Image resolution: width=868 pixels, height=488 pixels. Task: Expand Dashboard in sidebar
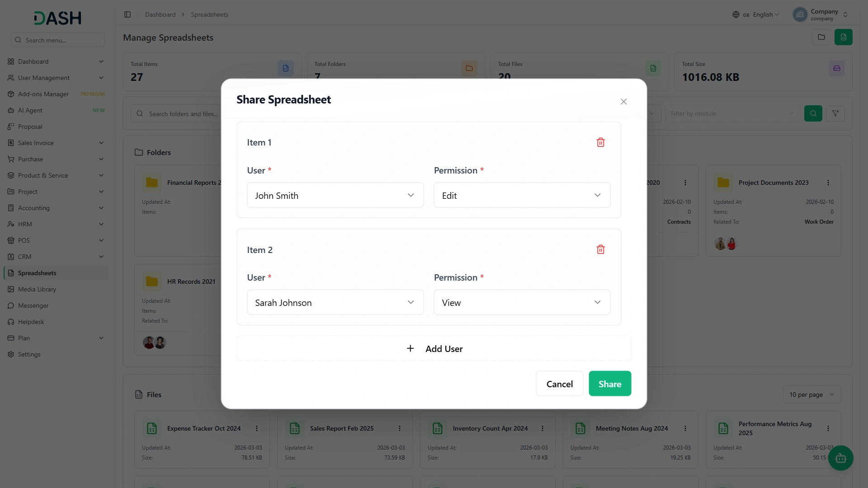click(x=56, y=61)
